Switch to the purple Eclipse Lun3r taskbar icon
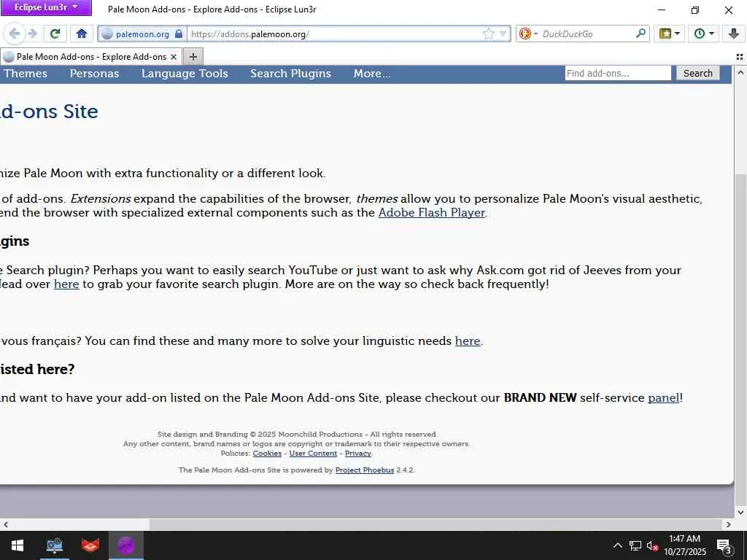 [126, 545]
